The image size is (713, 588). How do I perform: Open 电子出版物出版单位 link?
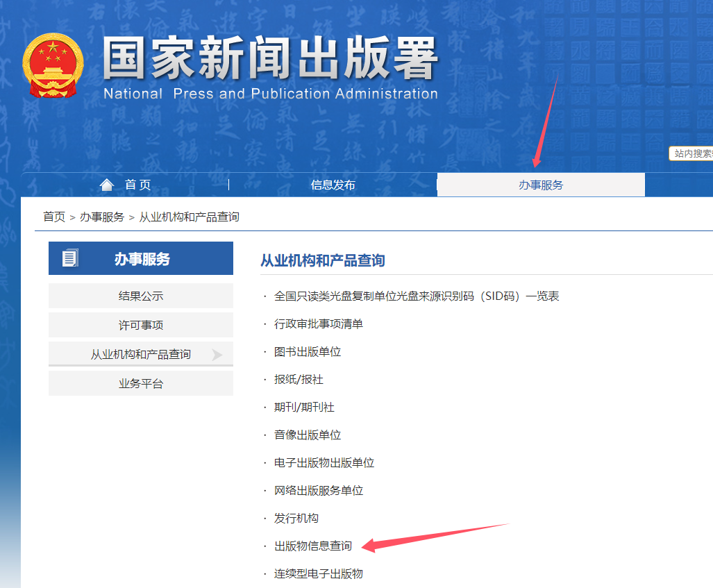point(324,463)
